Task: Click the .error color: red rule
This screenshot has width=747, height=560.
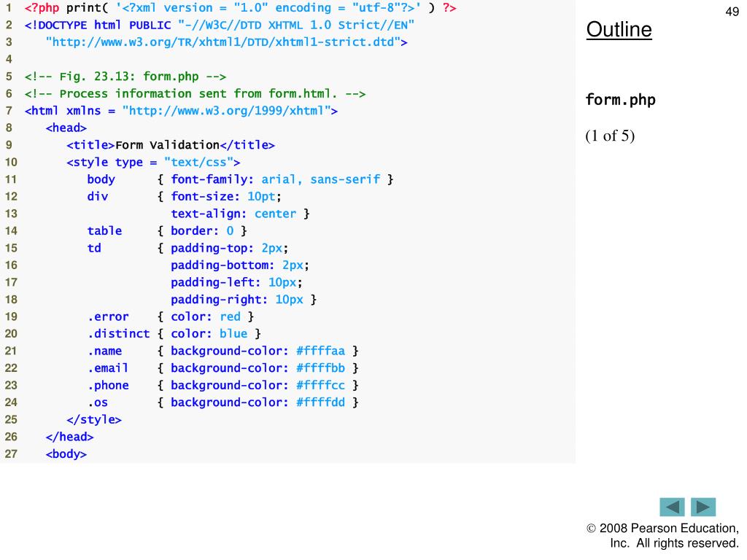Action: tap(171, 316)
